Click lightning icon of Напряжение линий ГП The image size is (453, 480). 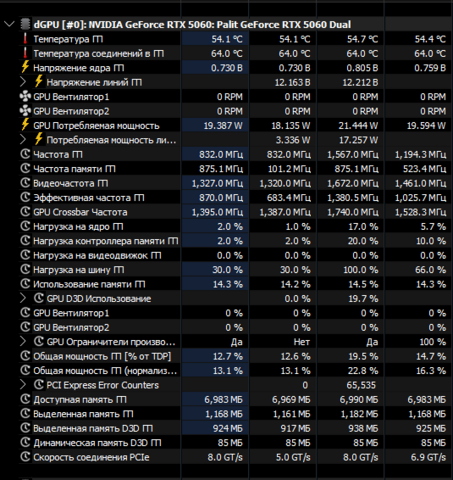coord(39,81)
